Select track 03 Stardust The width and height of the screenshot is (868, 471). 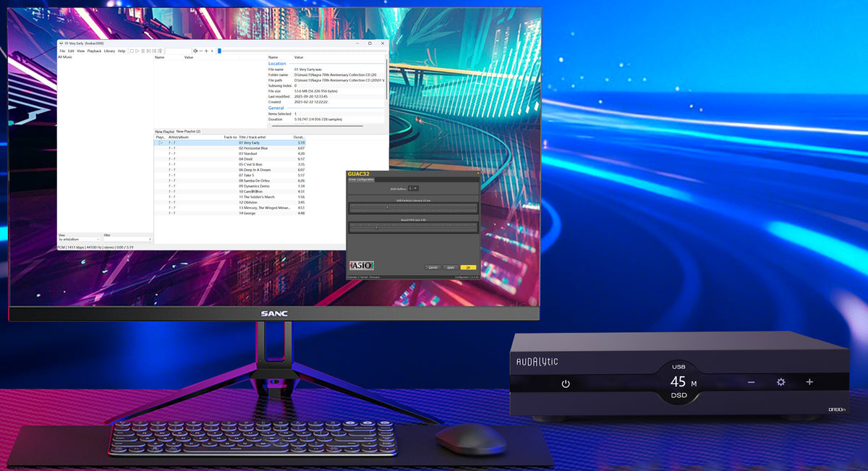[230, 153]
